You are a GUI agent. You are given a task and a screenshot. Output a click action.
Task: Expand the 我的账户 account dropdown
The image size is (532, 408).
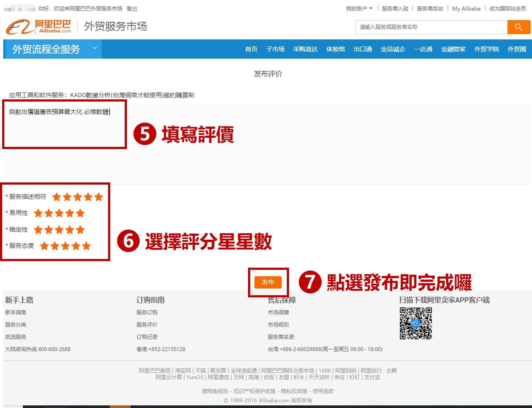(x=359, y=8)
